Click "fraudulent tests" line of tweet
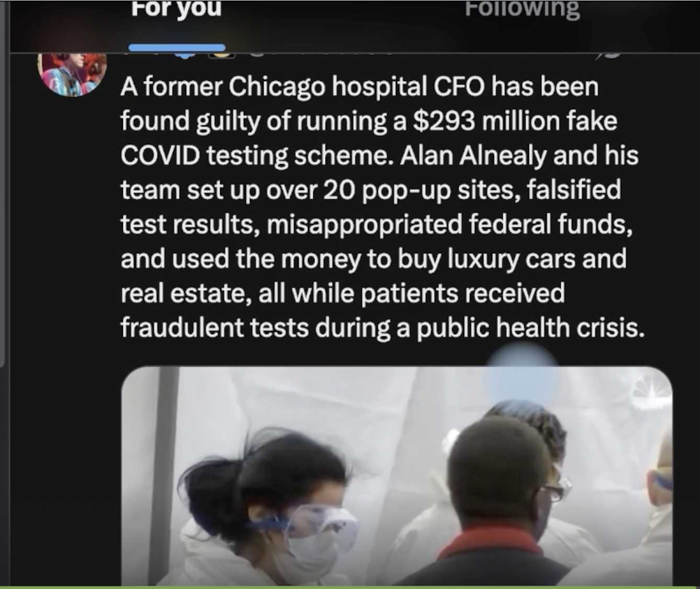This screenshot has width=700, height=589. point(214,328)
